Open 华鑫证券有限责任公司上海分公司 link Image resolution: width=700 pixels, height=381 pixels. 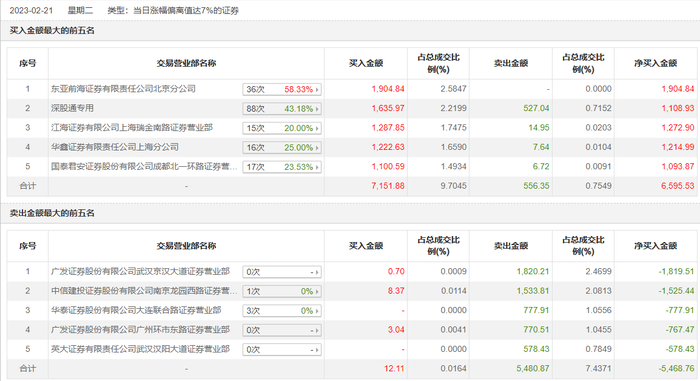tap(115, 147)
